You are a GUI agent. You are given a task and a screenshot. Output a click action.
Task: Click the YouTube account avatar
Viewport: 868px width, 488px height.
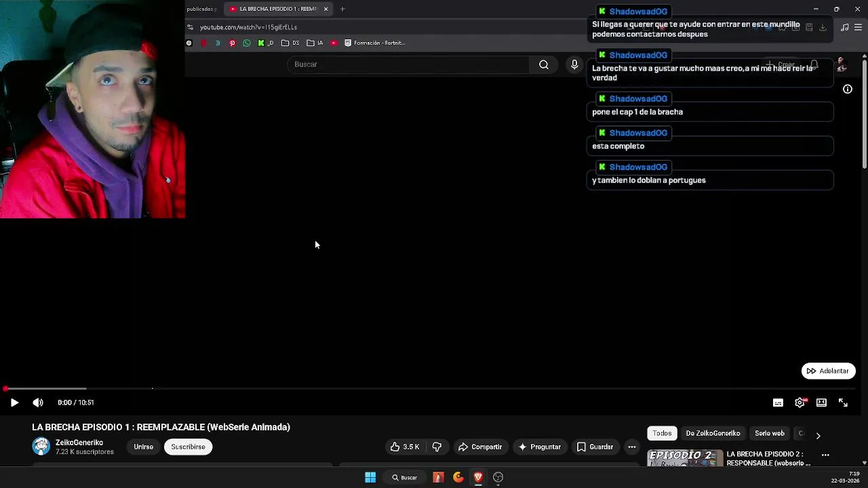842,64
